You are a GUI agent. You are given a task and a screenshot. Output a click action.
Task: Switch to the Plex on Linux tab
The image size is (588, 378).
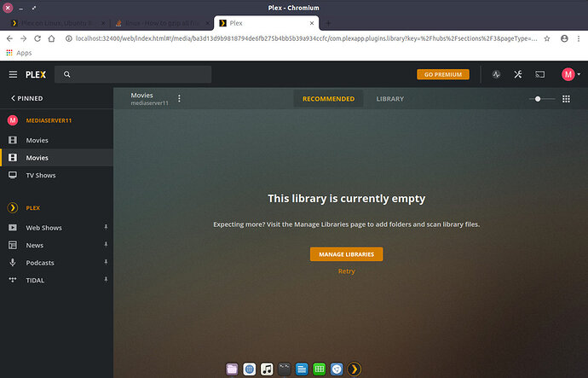[57, 23]
